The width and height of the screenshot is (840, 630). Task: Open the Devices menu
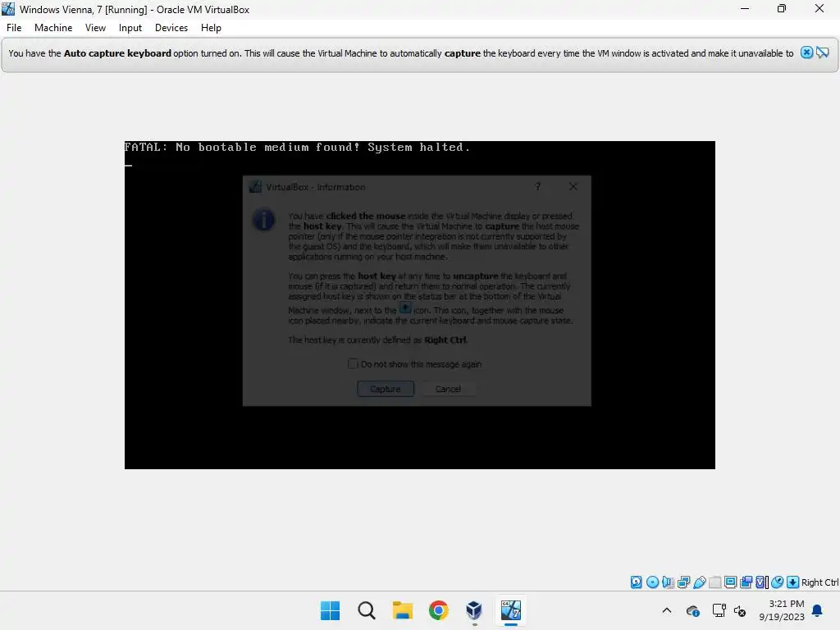point(171,28)
